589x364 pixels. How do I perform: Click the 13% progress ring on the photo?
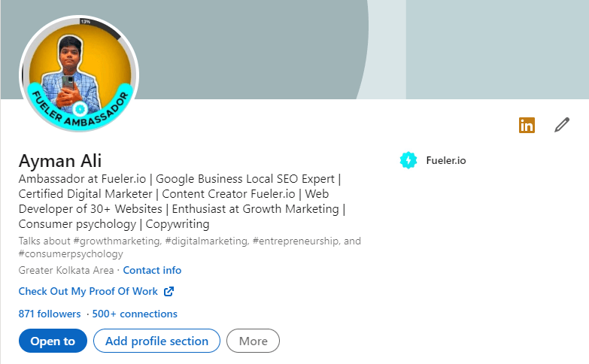point(87,22)
